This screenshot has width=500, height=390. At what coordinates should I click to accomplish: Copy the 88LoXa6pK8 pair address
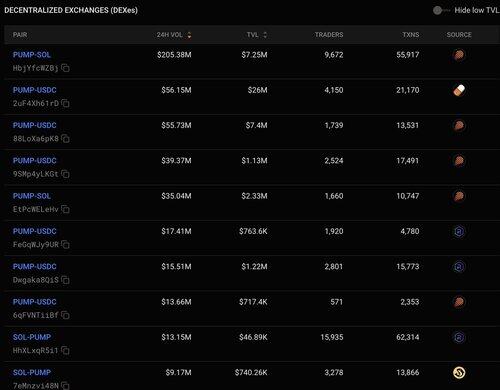65,139
